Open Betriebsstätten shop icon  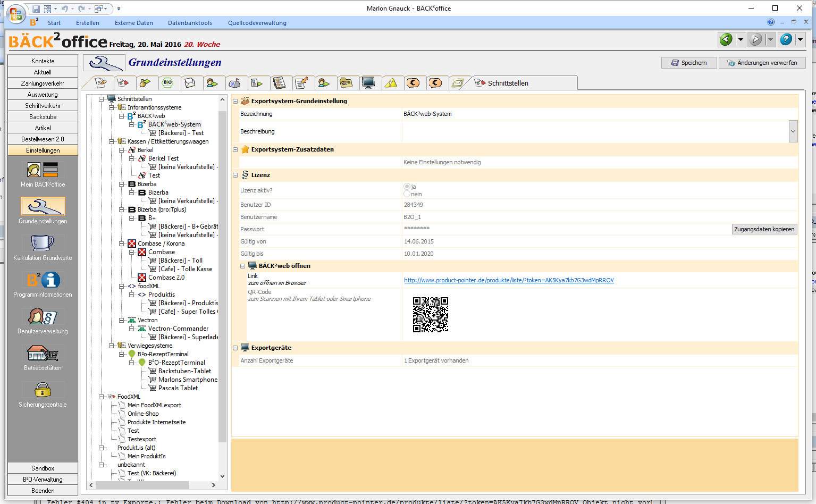click(43, 353)
